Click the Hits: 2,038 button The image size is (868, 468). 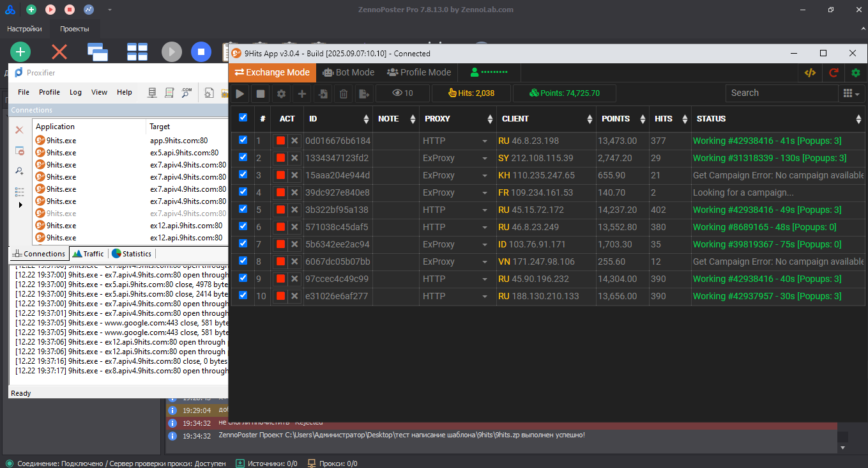point(471,93)
